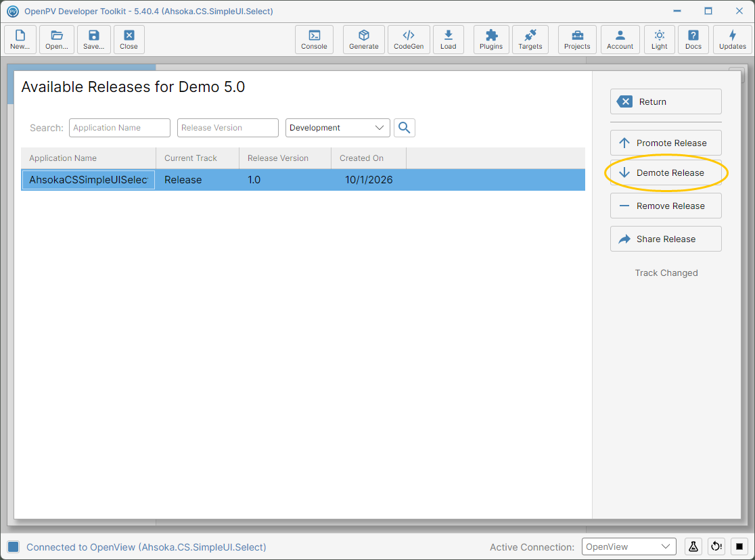The width and height of the screenshot is (755, 560).
Task: Click Share Release button
Action: [x=666, y=239]
